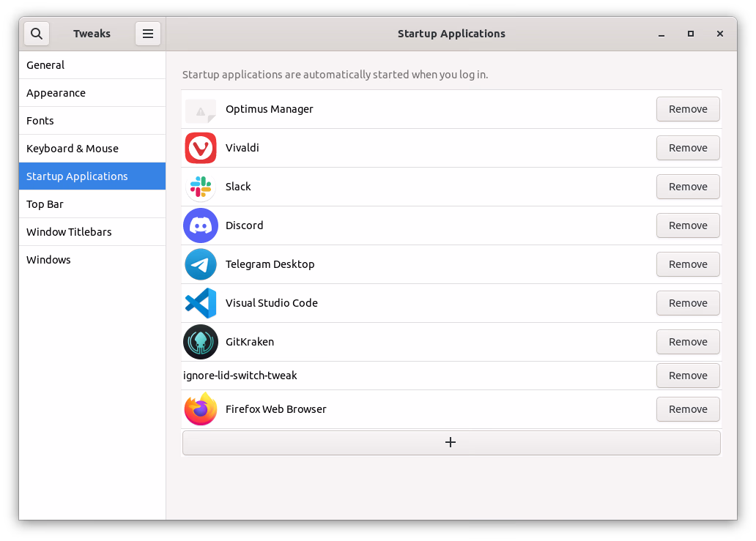Open Window Titlebars settings
756x541 pixels.
pyautogui.click(x=92, y=232)
